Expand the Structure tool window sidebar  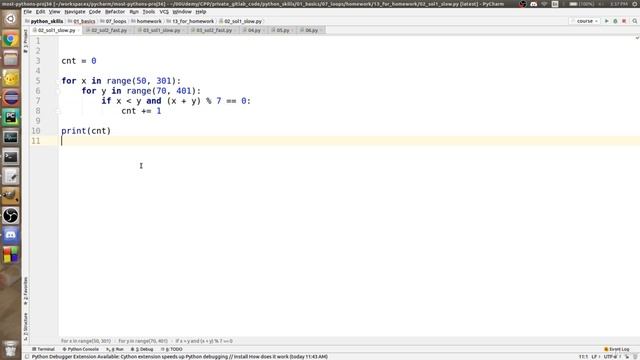pyautogui.click(x=26, y=327)
